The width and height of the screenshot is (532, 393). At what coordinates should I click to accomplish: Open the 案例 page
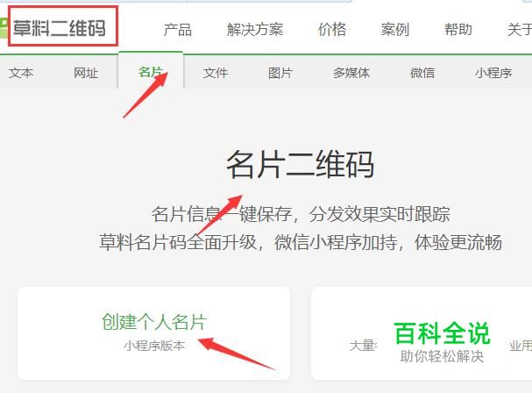pyautogui.click(x=395, y=30)
